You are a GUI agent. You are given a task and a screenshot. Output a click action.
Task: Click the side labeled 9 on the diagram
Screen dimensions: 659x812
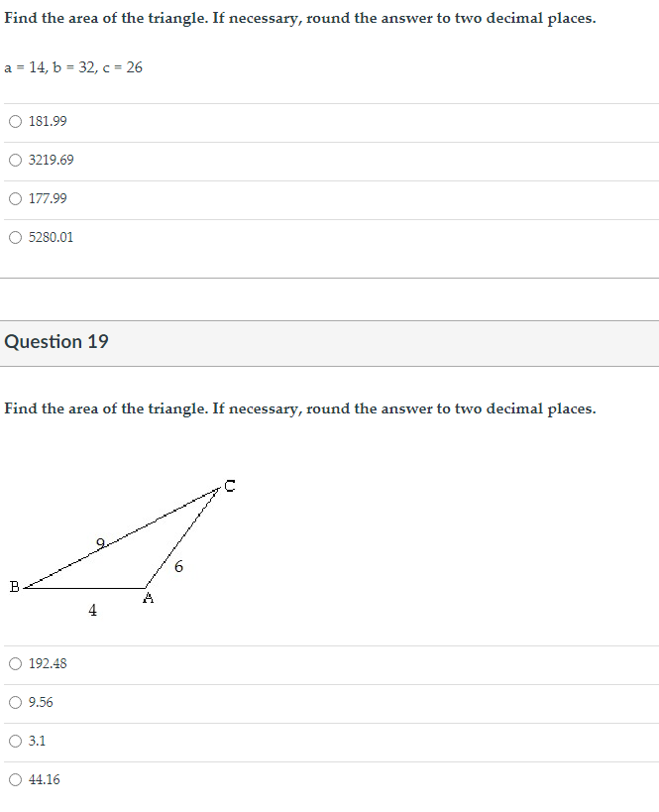(100, 542)
